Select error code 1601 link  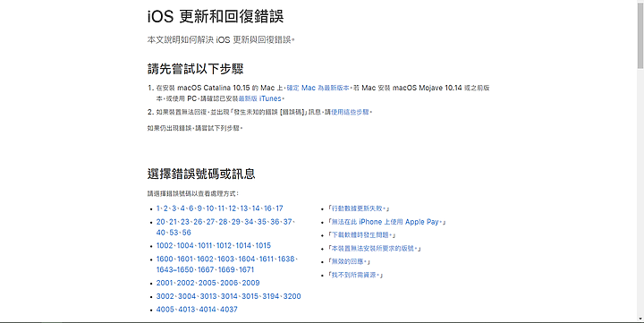(185, 259)
